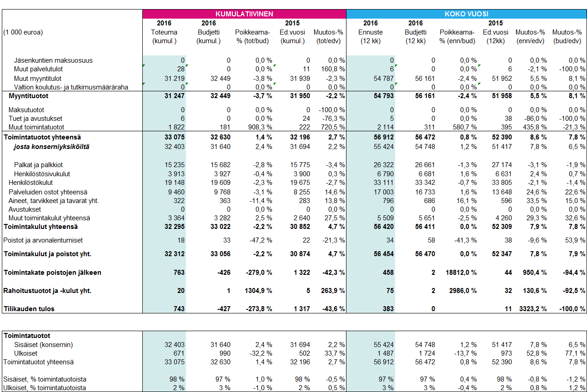587x392 pixels.
Task: Select the 'Maksutuotot' row label
Action: coord(26,110)
